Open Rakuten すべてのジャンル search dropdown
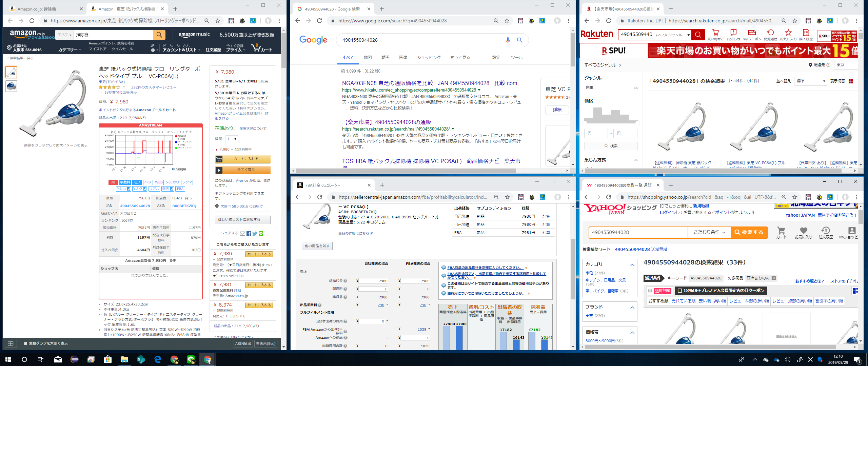Screen dimensions: 868x453 tap(672, 35)
